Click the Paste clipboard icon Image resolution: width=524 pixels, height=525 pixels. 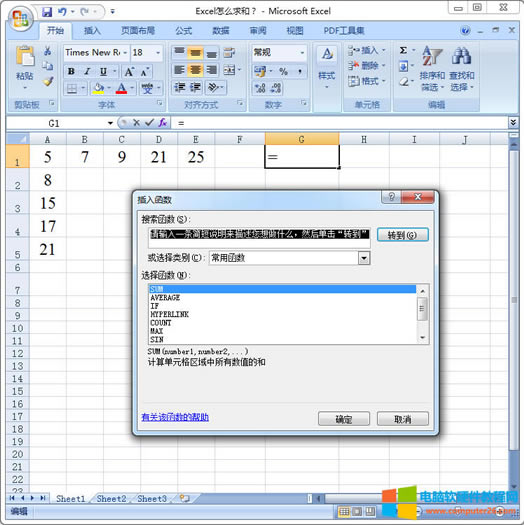(25, 56)
